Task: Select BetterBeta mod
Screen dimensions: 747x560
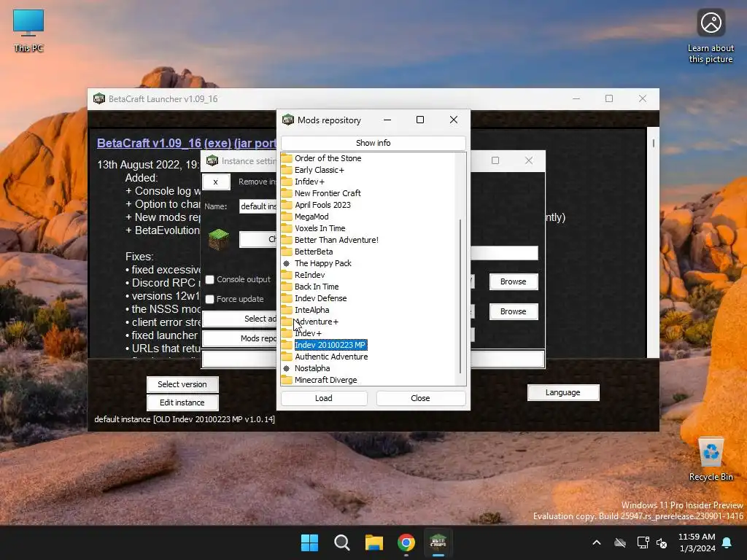Action: 314,252
